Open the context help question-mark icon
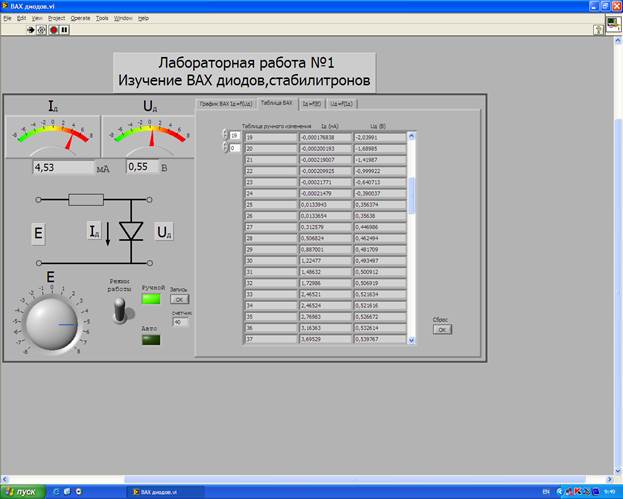Screen dimensions: 623x499 pos(598,30)
